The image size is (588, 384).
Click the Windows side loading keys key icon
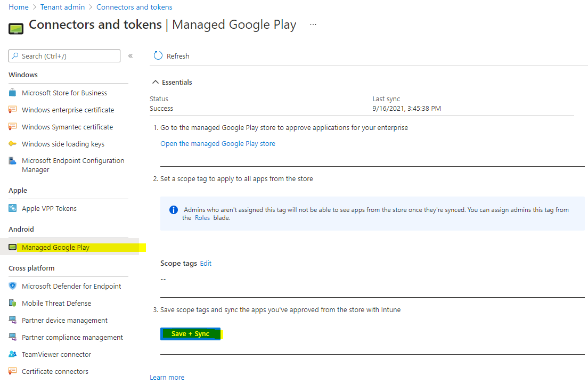pyautogui.click(x=12, y=144)
